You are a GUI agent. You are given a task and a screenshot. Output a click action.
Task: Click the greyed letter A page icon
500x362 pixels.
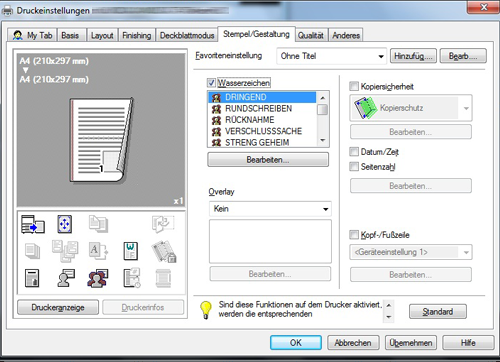click(x=98, y=251)
